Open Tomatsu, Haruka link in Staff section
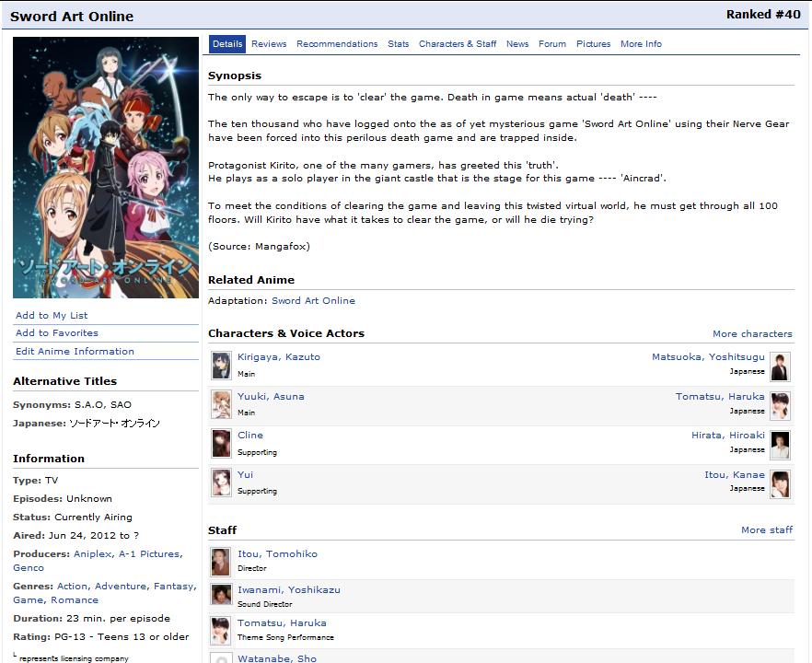 (x=282, y=622)
